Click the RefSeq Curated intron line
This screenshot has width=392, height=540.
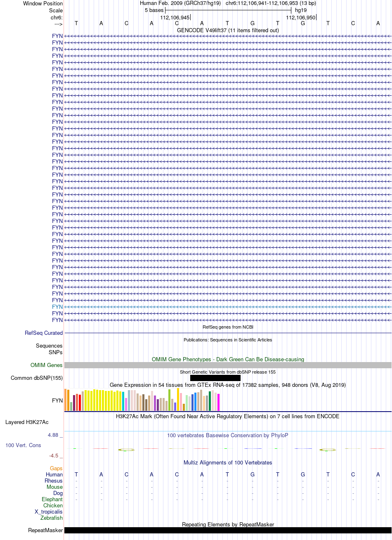pos(228,333)
